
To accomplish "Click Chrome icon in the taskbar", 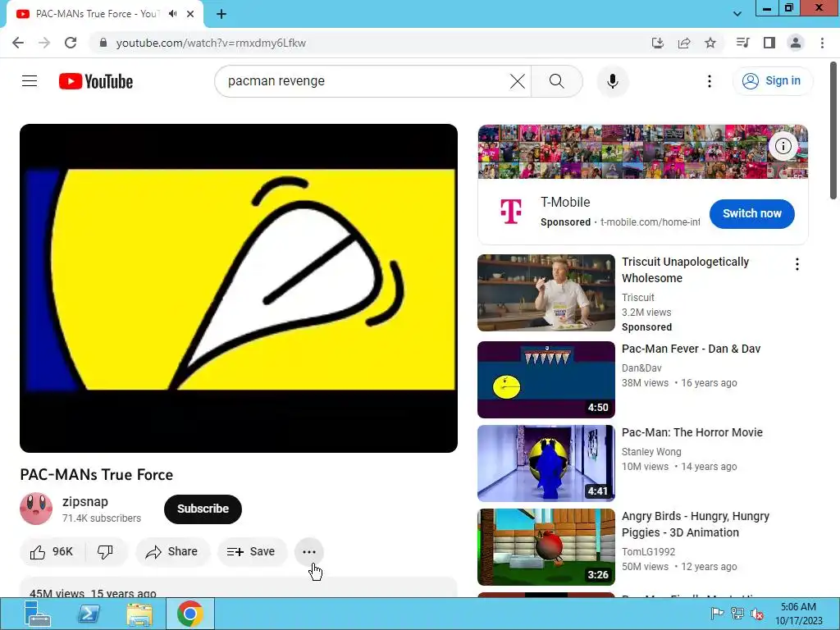I will (190, 614).
